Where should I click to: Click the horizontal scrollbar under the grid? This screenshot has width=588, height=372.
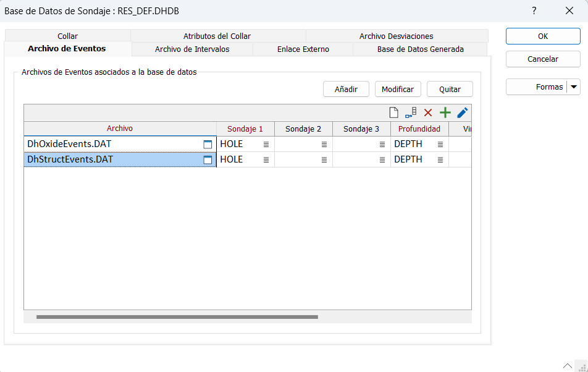point(177,317)
